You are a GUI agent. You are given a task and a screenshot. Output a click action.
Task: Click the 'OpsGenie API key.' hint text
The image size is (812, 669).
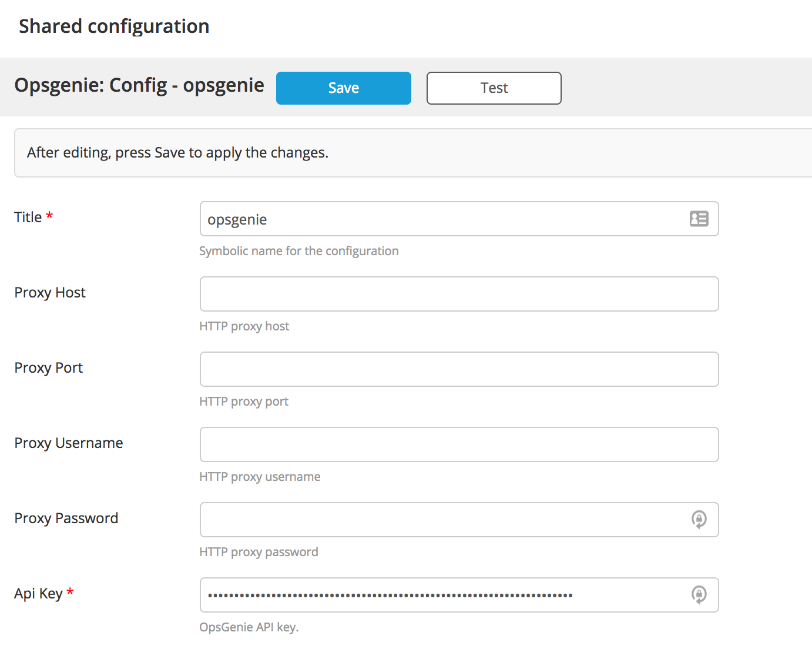[x=249, y=627]
